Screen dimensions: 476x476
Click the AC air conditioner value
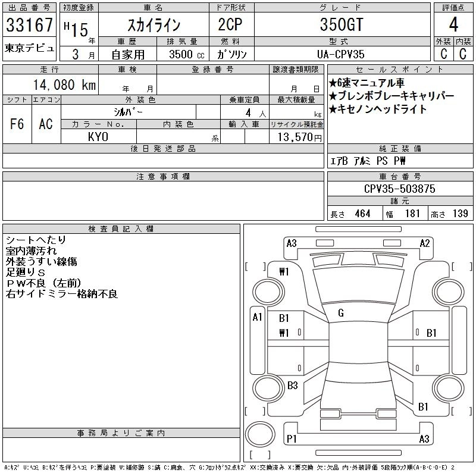pyautogui.click(x=46, y=124)
